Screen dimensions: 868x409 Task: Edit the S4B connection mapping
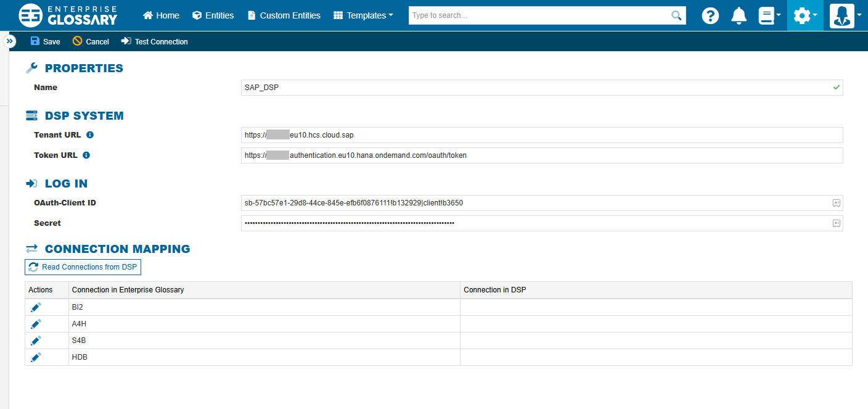point(36,341)
